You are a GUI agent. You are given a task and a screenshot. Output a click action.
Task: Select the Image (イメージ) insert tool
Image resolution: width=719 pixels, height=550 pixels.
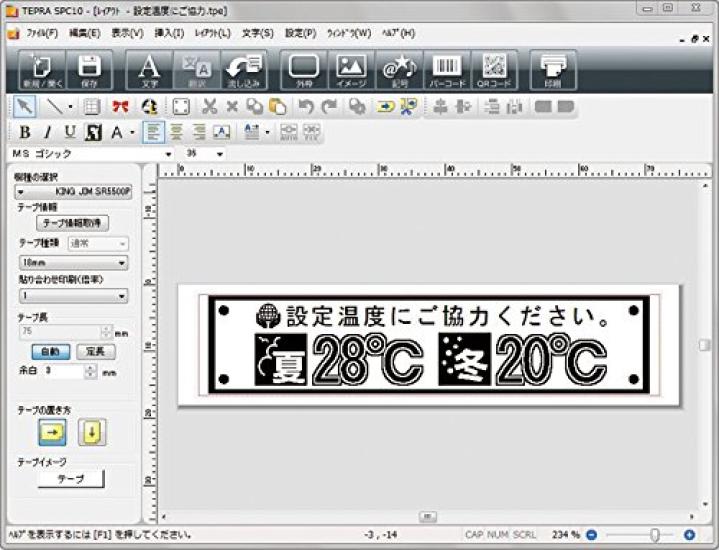point(351,70)
